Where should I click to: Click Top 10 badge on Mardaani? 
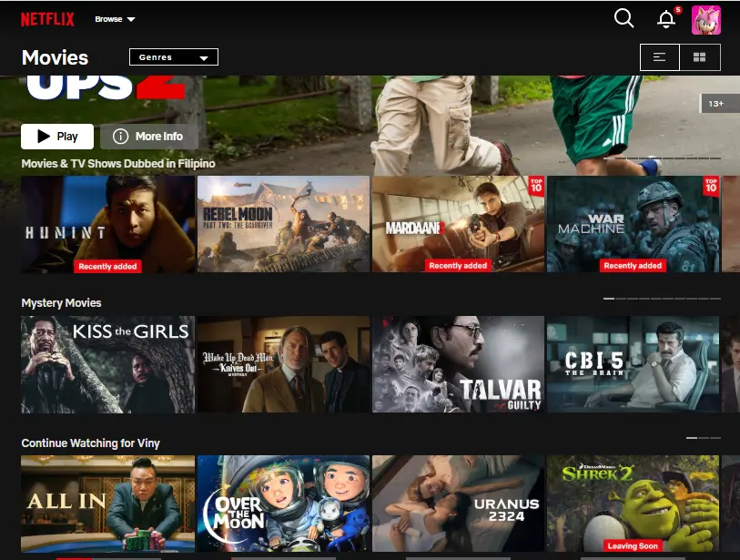click(x=536, y=186)
